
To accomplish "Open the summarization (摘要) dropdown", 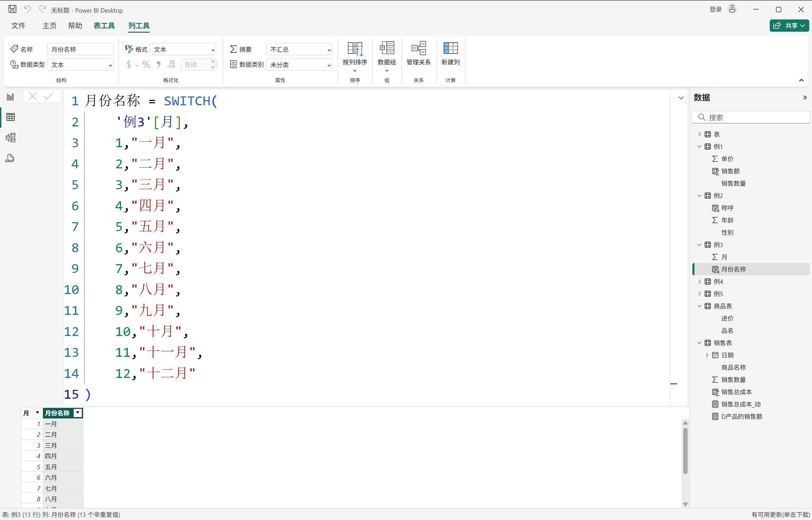I will click(x=299, y=50).
